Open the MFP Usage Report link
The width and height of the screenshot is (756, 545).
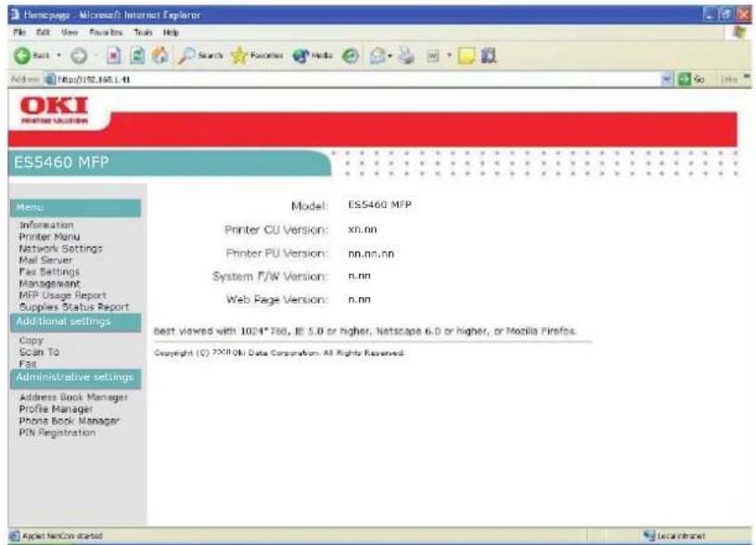click(x=63, y=295)
